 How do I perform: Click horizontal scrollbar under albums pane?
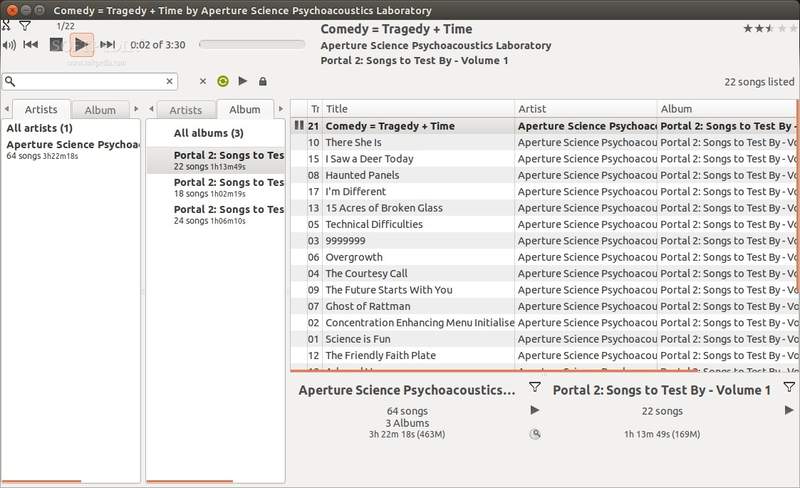(190, 481)
